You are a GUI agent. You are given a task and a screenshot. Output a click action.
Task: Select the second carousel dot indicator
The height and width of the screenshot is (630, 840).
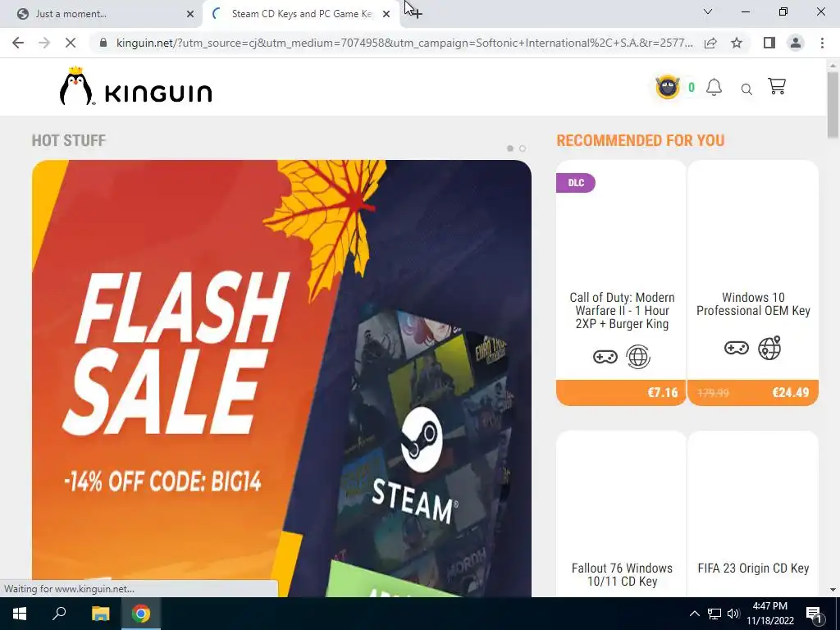(x=523, y=148)
